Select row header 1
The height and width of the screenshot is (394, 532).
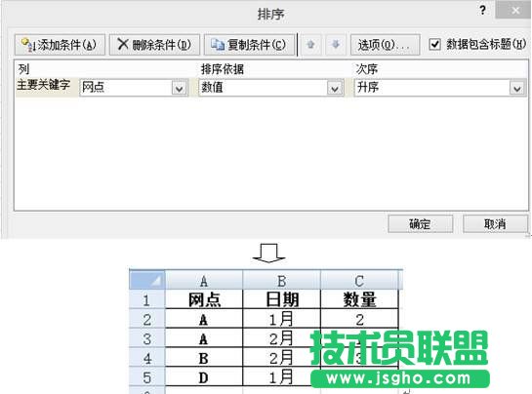(147, 299)
